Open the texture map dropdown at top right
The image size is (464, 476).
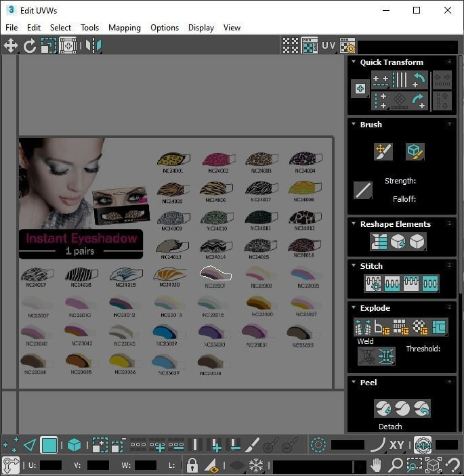(408, 47)
